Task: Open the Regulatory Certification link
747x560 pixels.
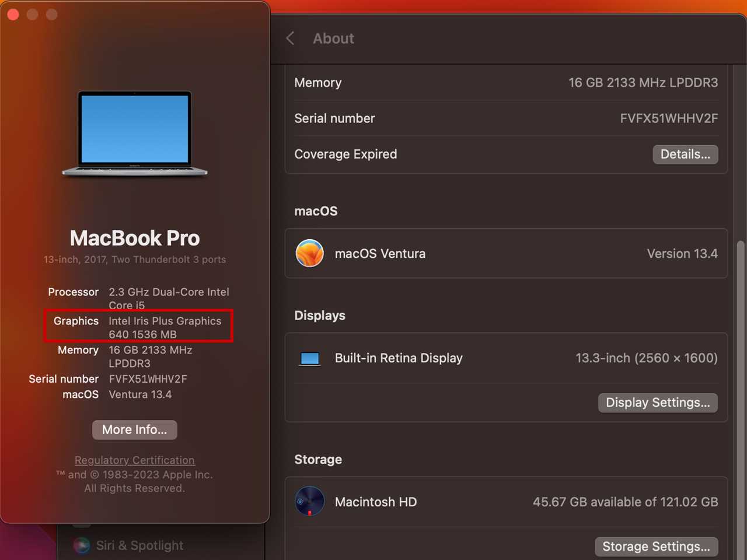Action: pyautogui.click(x=135, y=460)
